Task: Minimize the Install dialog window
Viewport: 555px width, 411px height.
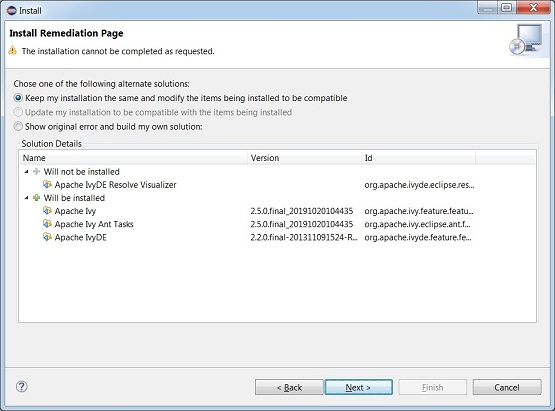Action: click(487, 7)
